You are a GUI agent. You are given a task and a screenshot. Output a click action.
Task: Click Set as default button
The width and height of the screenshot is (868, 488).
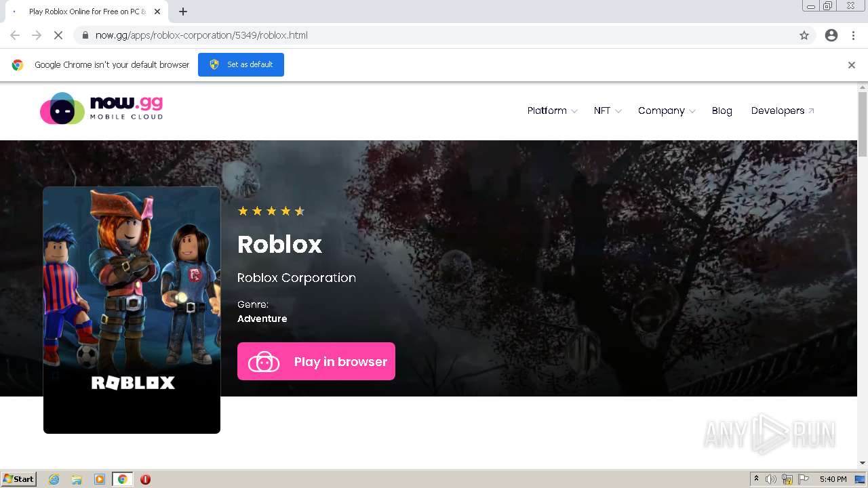[x=241, y=65]
